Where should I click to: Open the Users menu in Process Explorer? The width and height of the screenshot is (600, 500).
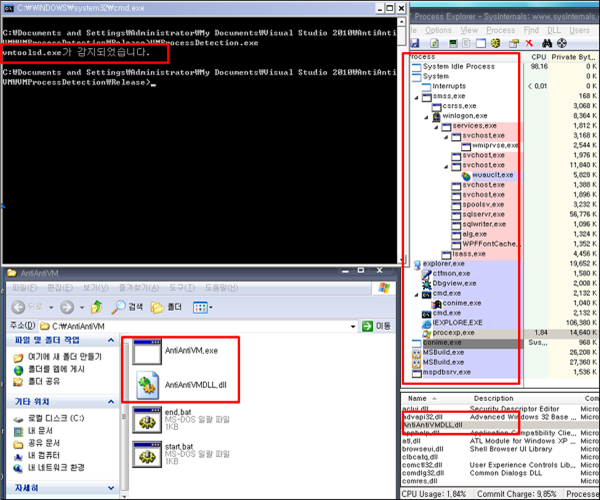(x=579, y=30)
